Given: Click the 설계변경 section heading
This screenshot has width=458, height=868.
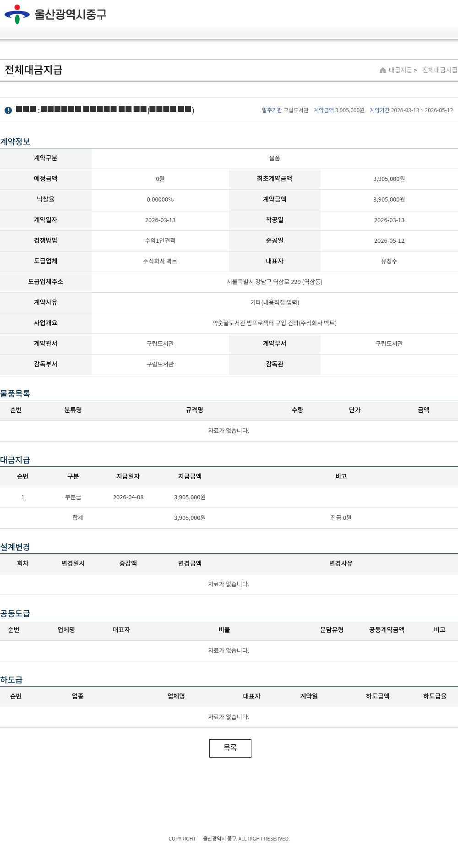Looking at the screenshot, I should point(15,547).
